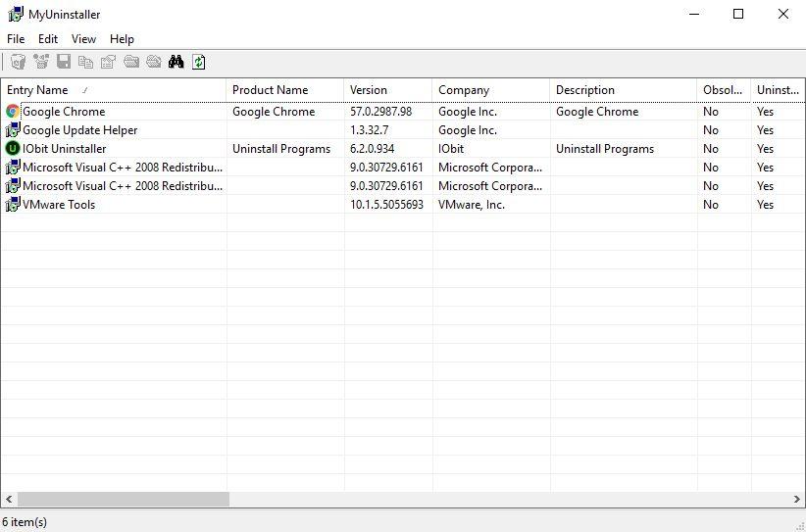Click the Properties toolbar icon
The image size is (806, 532).
(x=109, y=62)
